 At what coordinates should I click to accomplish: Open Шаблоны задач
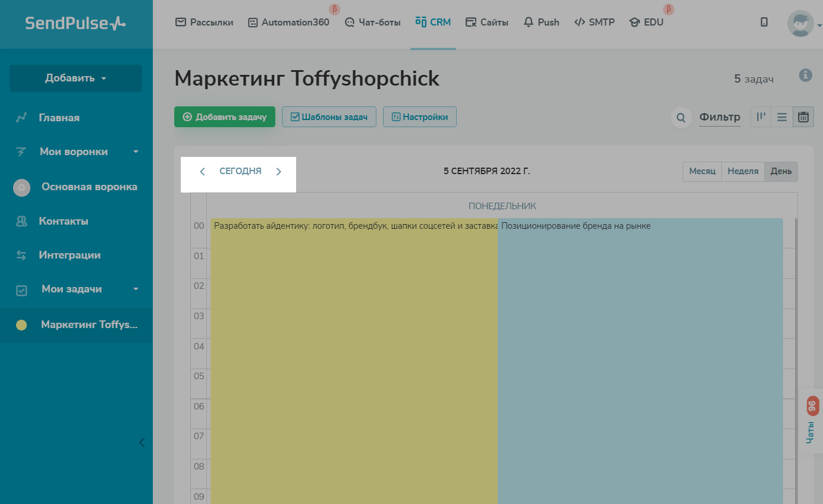329,117
